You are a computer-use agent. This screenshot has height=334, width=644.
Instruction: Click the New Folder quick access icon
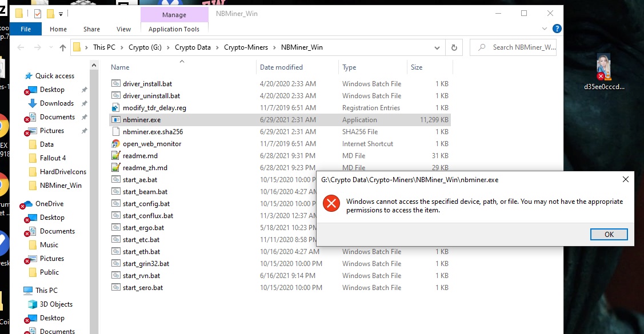[50, 13]
